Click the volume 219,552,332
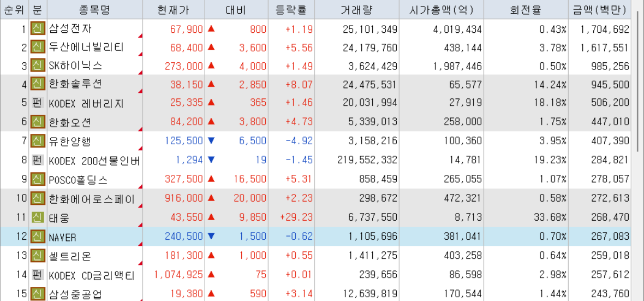The width and height of the screenshot is (644, 301). tap(367, 161)
